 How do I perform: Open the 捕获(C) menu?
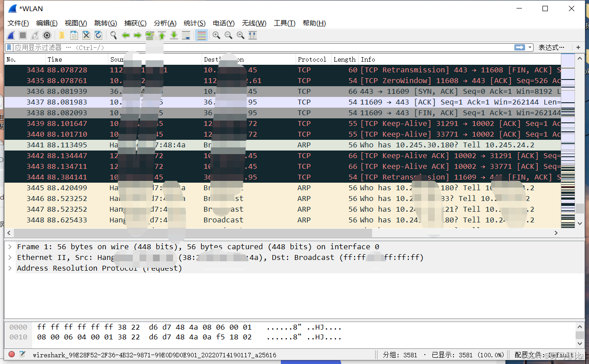[x=136, y=23]
